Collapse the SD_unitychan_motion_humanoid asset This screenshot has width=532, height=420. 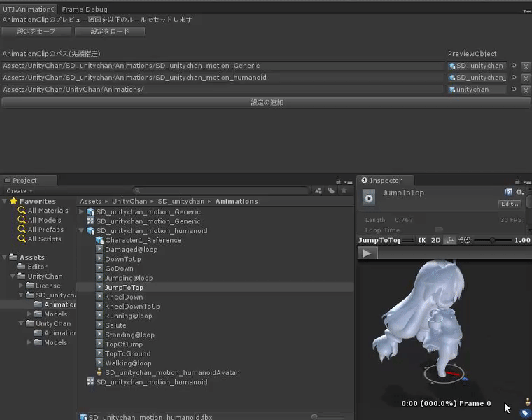pyautogui.click(x=81, y=231)
